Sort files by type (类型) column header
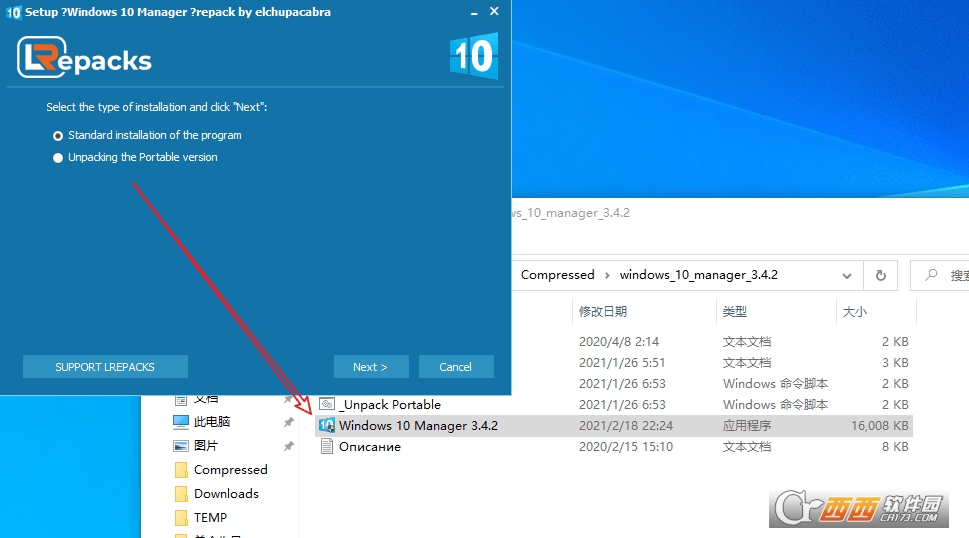This screenshot has width=969, height=538. (x=735, y=312)
